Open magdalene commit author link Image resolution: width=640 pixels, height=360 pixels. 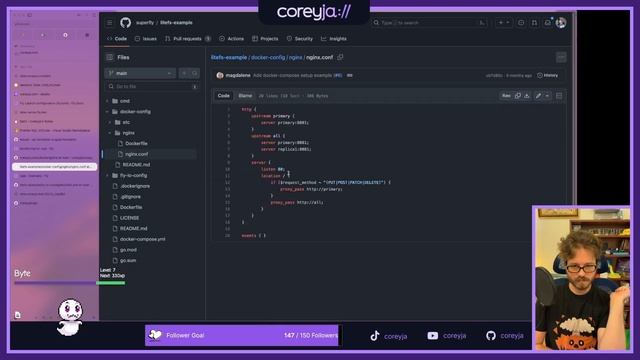pyautogui.click(x=238, y=76)
